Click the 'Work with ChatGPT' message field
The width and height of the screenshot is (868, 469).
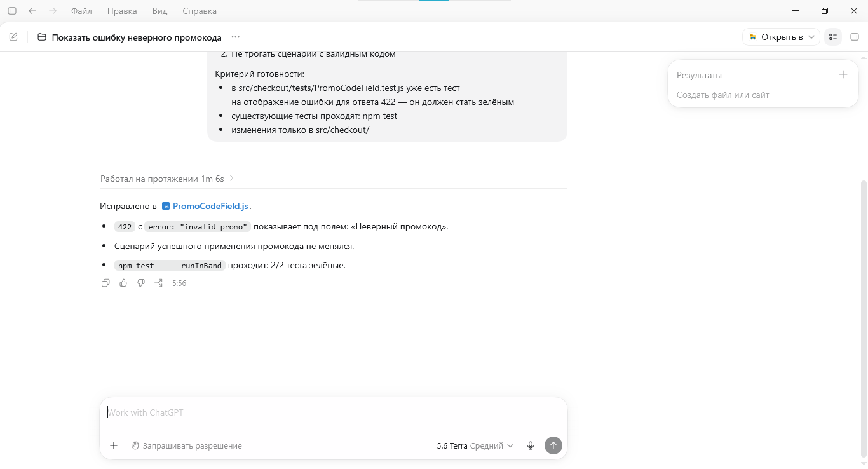pyautogui.click(x=333, y=412)
